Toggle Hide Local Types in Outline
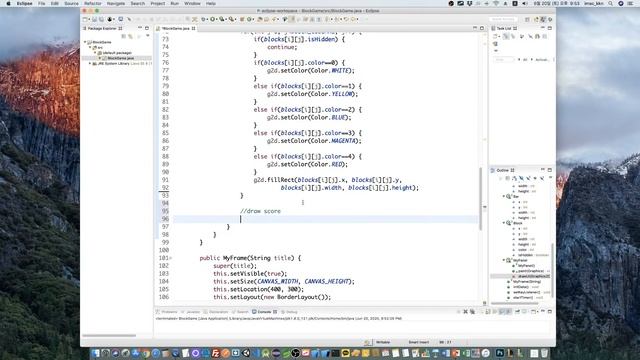 [542, 178]
